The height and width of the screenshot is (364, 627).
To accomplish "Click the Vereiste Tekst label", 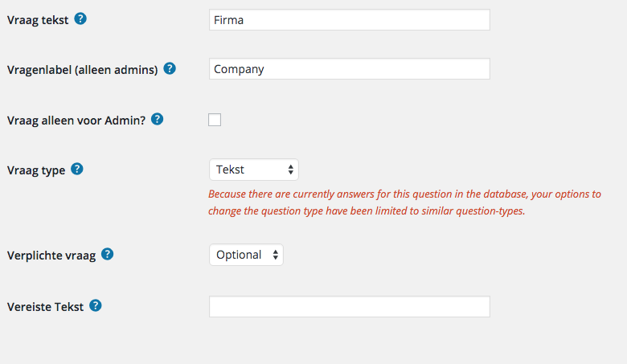I will 45,307.
